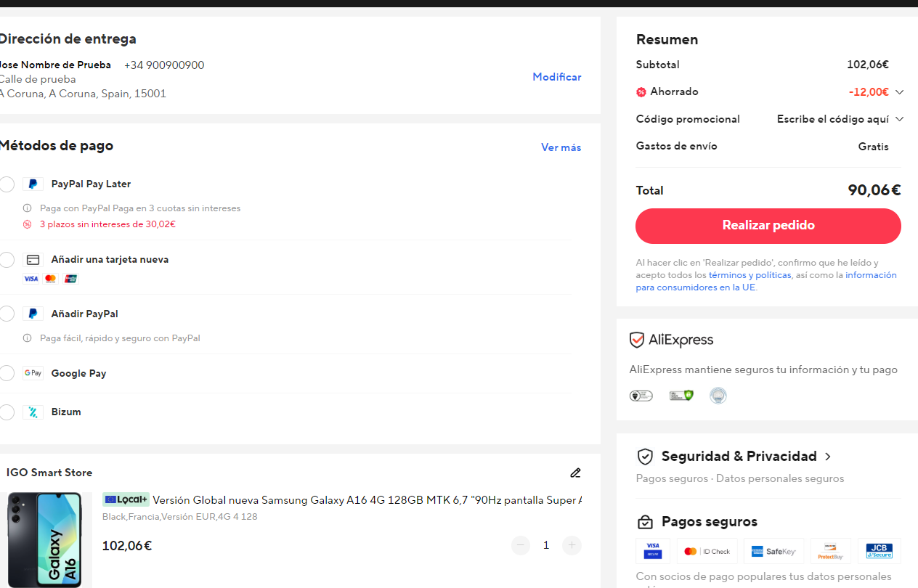Screen dimensions: 918x588
Task: Click the Total amount 90,06€
Action: coord(874,190)
